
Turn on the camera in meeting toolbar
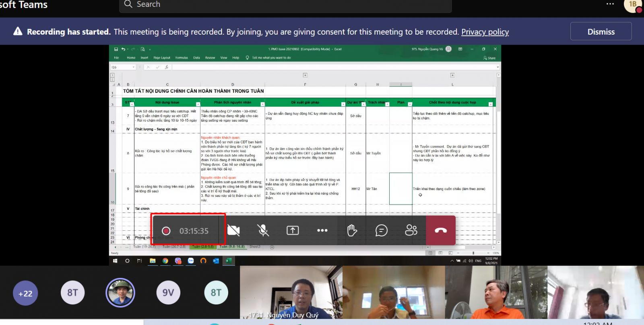(233, 230)
